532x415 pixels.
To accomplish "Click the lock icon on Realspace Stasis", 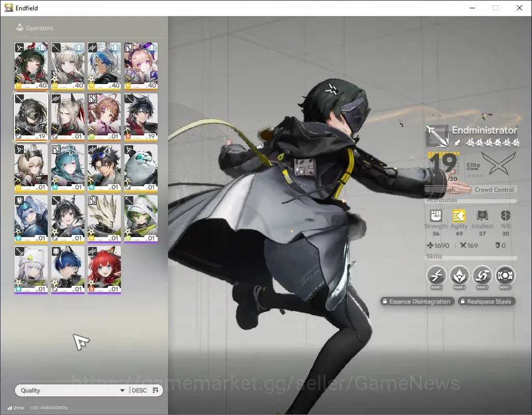I will coord(463,301).
